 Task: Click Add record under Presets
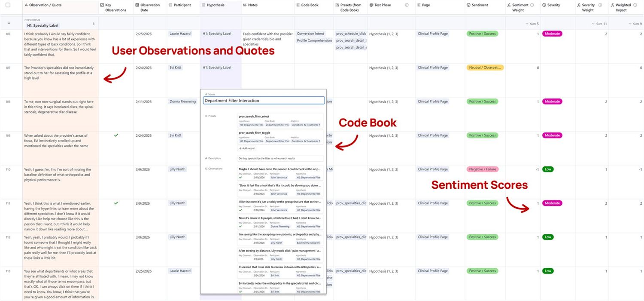click(246, 148)
